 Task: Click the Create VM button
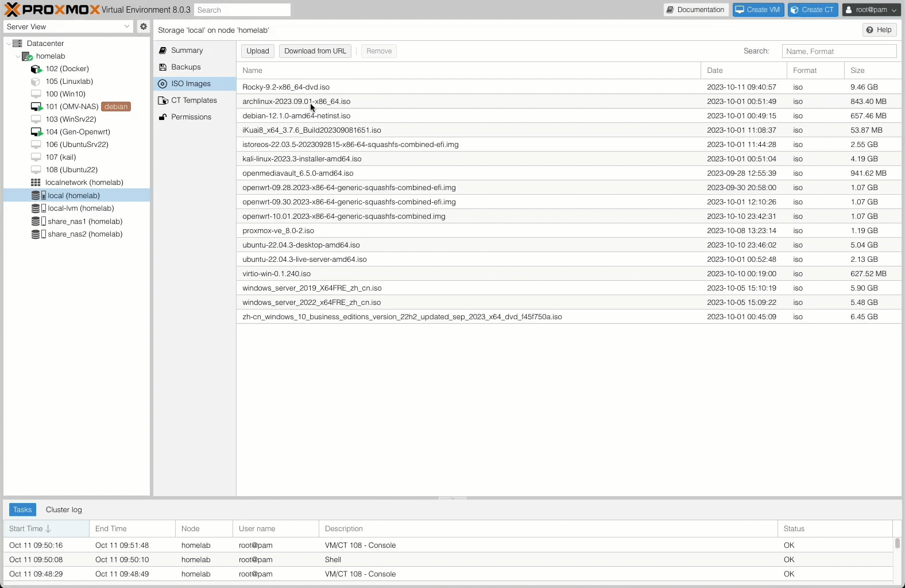(x=758, y=10)
